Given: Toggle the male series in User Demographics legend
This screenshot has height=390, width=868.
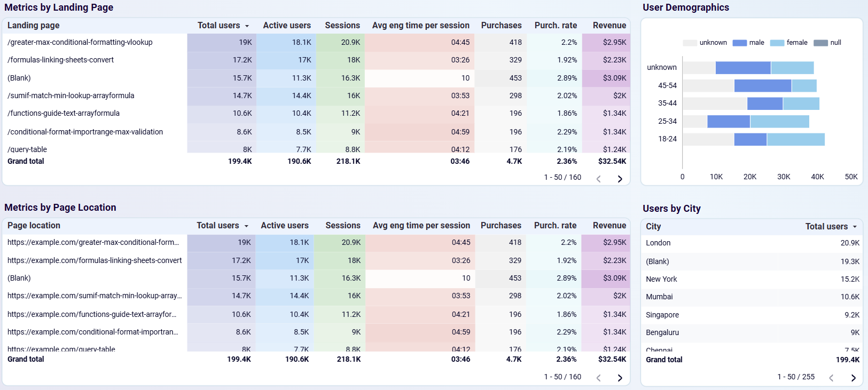Looking at the screenshot, I should tap(754, 42).
